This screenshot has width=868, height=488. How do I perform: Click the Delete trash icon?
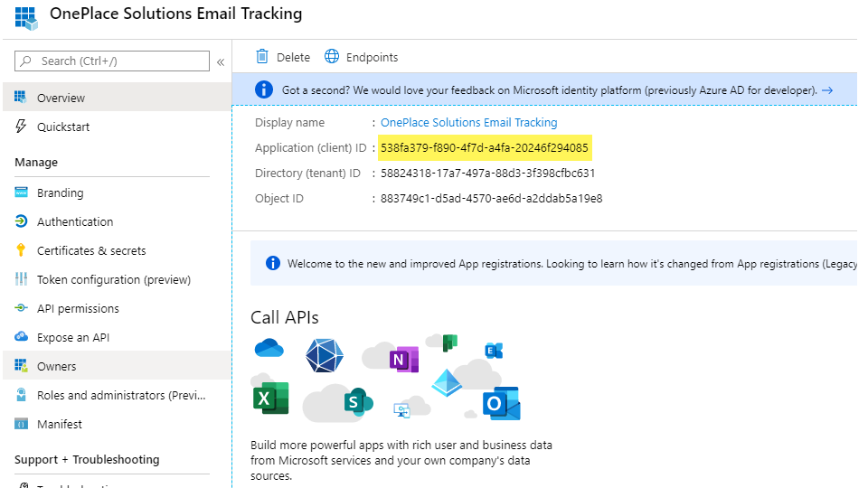[x=262, y=57]
